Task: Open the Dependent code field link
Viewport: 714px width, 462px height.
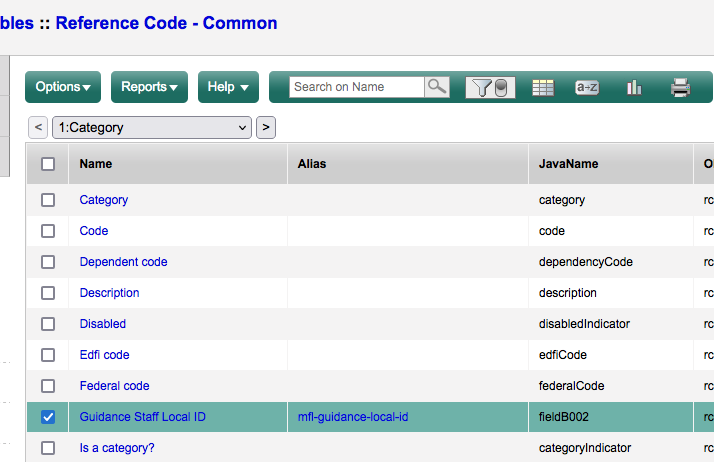Action: [x=123, y=262]
